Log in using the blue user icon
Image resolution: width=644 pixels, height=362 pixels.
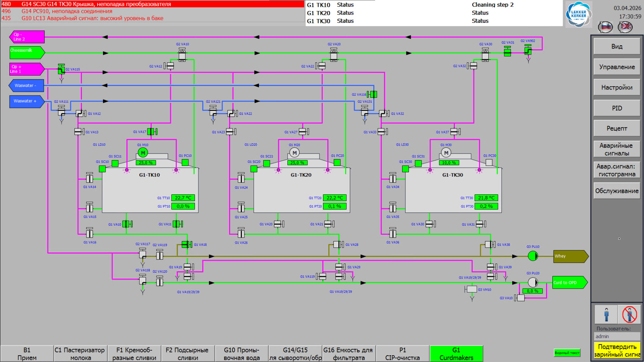pos(606,315)
